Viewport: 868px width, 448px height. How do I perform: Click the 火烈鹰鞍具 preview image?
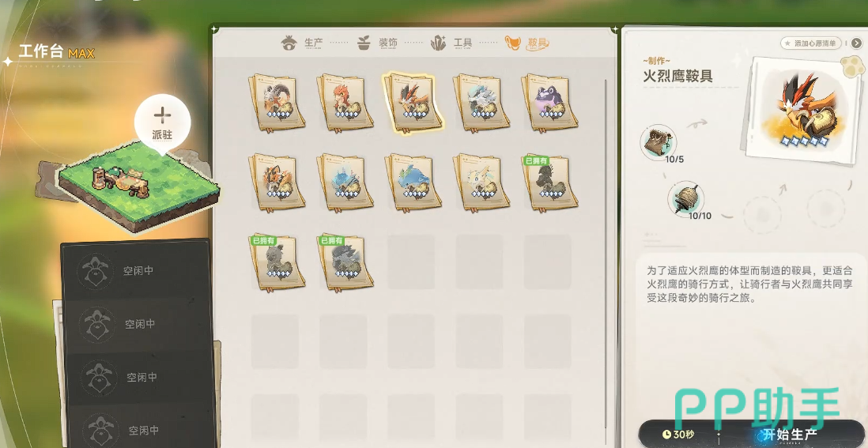802,109
